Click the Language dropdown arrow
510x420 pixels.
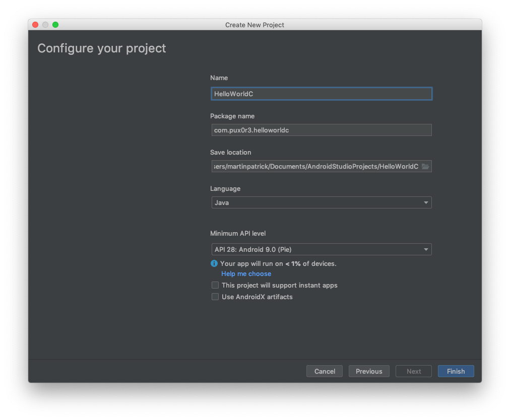coord(426,202)
